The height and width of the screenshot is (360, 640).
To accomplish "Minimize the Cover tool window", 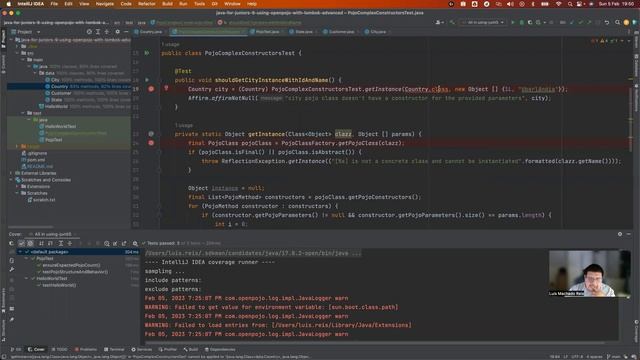I will click(x=629, y=234).
